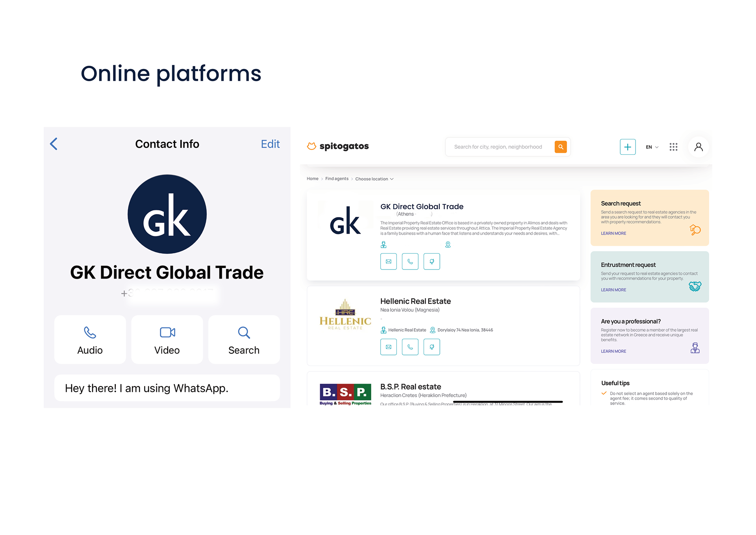This screenshot has width=756, height=535.
Task: Tap Edit in Contact Info
Action: pos(270,144)
